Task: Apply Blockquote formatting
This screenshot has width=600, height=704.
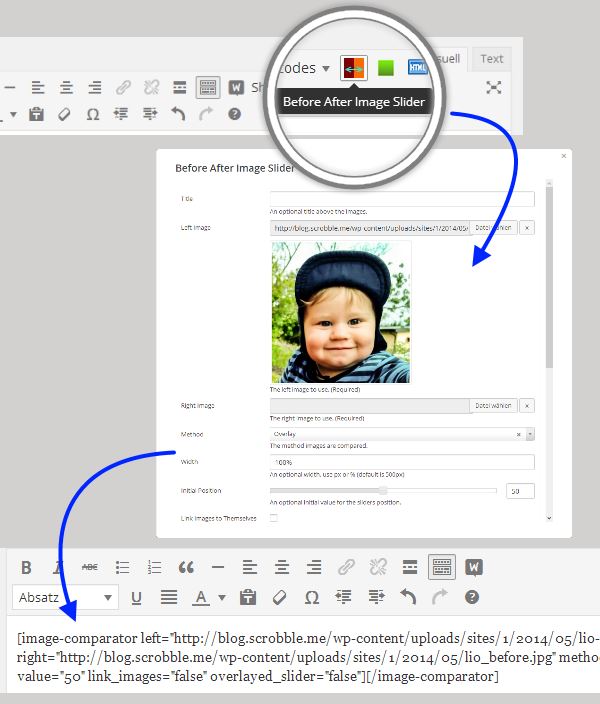Action: [186, 568]
